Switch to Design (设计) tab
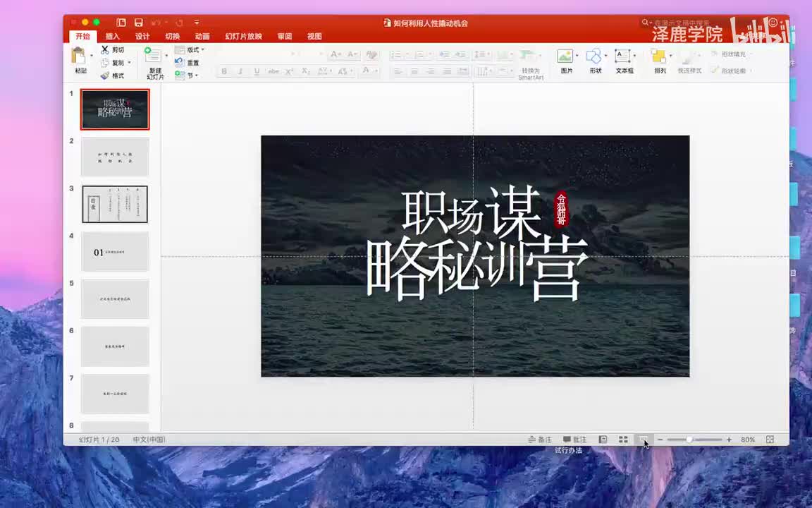This screenshot has width=812, height=508. [142, 36]
